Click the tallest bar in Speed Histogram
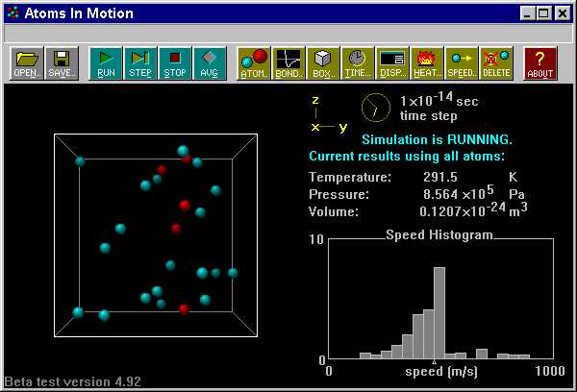 point(439,313)
